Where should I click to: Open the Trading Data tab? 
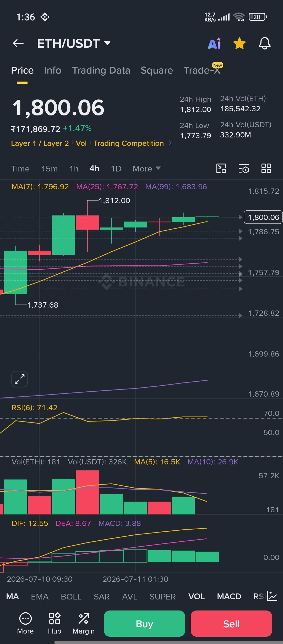point(101,70)
